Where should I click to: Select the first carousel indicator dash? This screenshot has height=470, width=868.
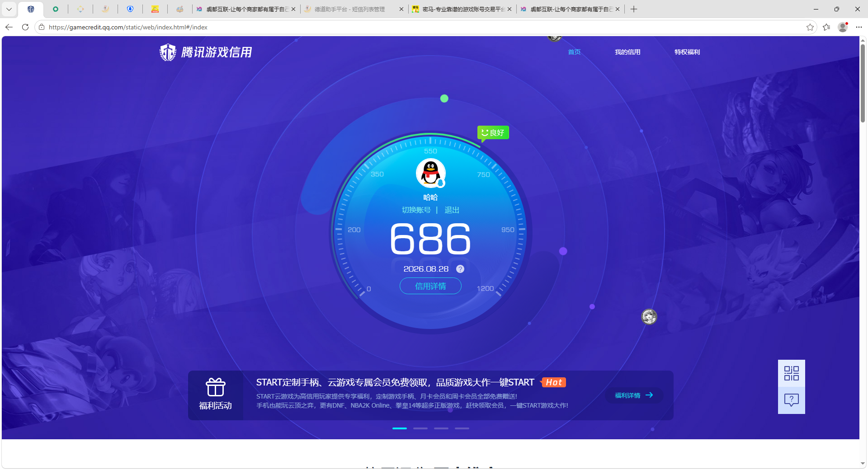pyautogui.click(x=400, y=428)
